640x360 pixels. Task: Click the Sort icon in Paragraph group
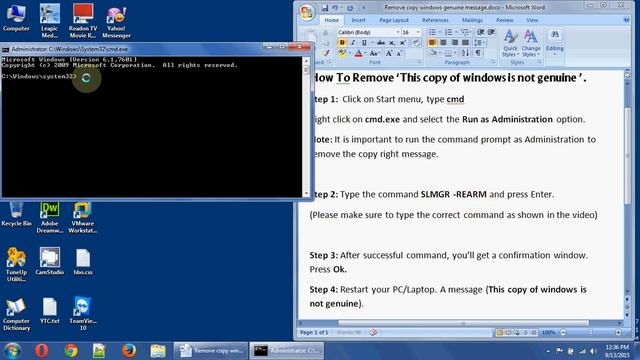465,53
